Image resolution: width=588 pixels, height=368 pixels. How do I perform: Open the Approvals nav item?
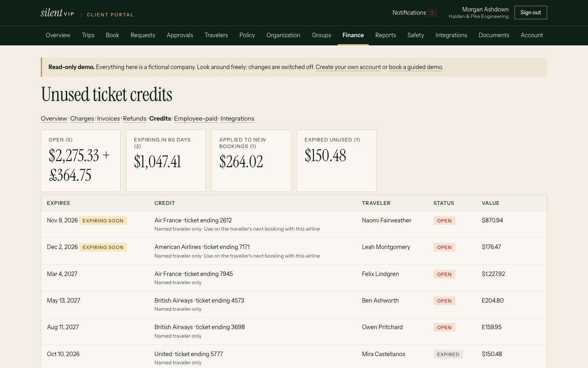[x=180, y=35]
